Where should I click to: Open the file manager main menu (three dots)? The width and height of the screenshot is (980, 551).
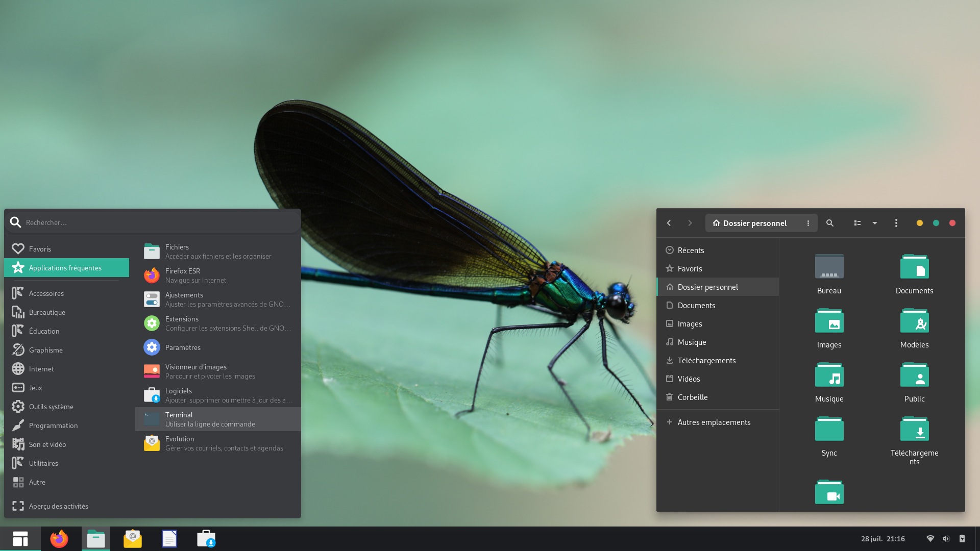tap(896, 223)
